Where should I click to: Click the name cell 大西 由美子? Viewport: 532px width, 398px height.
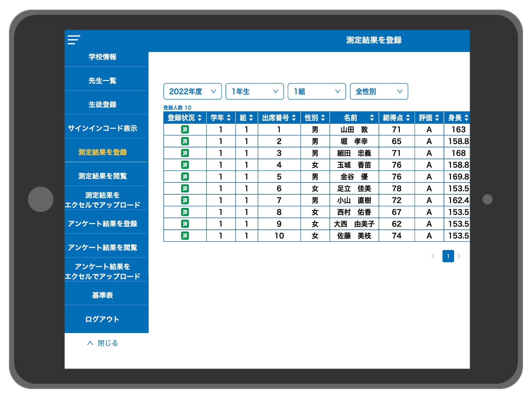(354, 224)
